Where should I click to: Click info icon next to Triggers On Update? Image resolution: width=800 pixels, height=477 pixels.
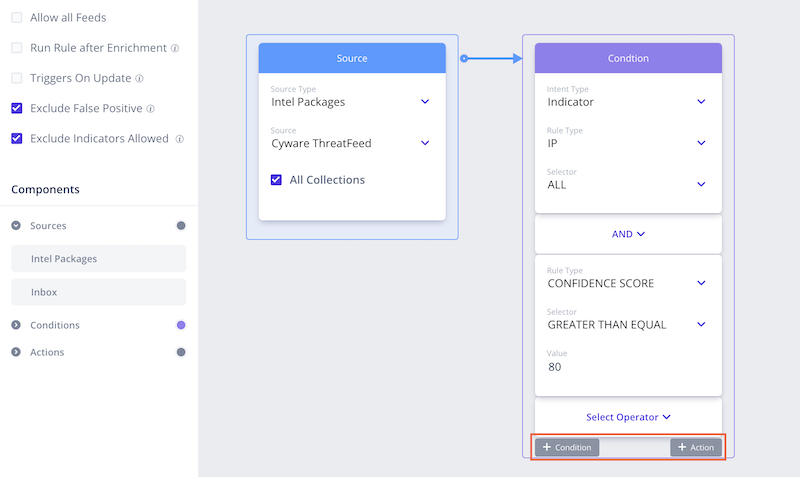tap(139, 78)
